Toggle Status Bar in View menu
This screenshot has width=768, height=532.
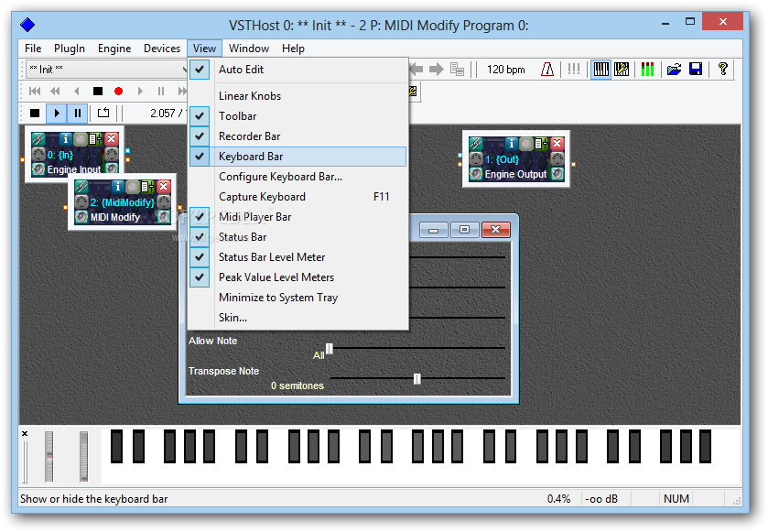[298, 236]
